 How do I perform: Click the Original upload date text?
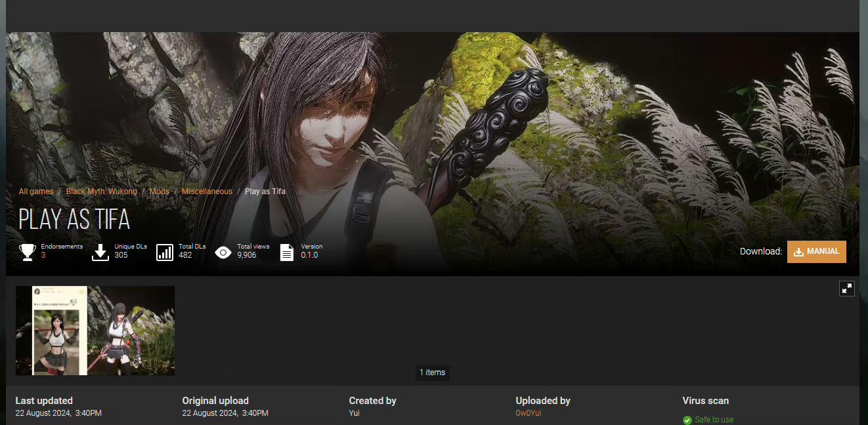(225, 413)
